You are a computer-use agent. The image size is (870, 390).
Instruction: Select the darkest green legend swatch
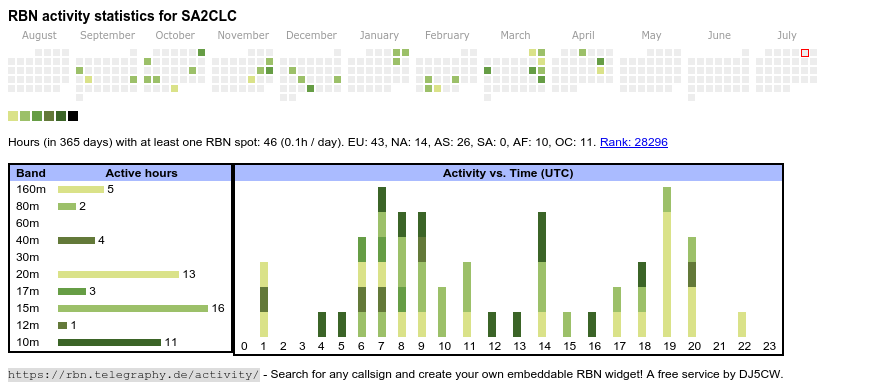[x=61, y=116]
